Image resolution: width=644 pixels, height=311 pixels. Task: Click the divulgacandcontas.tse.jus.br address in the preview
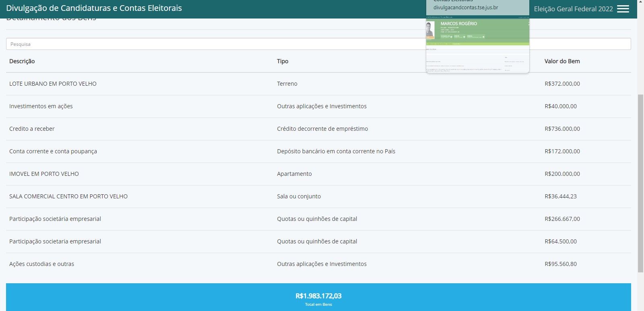tap(466, 7)
